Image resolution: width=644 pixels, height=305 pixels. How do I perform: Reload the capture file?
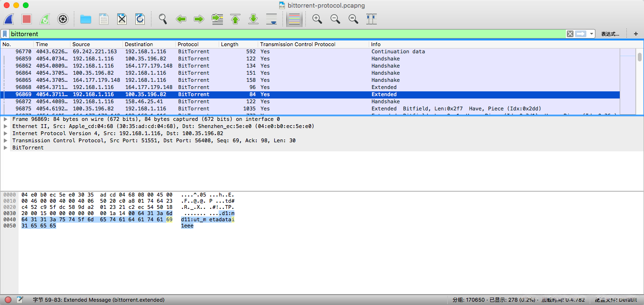click(x=140, y=19)
